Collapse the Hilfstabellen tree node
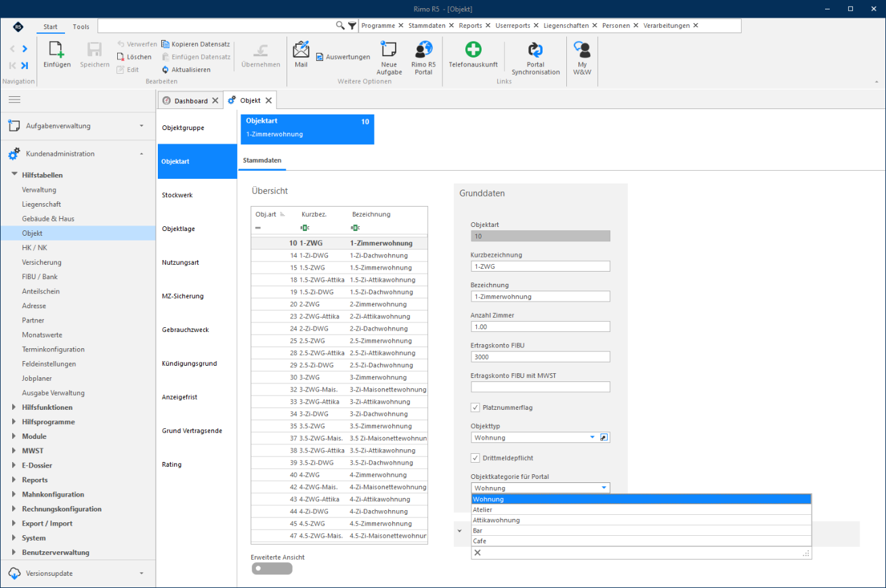The image size is (886, 588). pyautogui.click(x=15, y=175)
